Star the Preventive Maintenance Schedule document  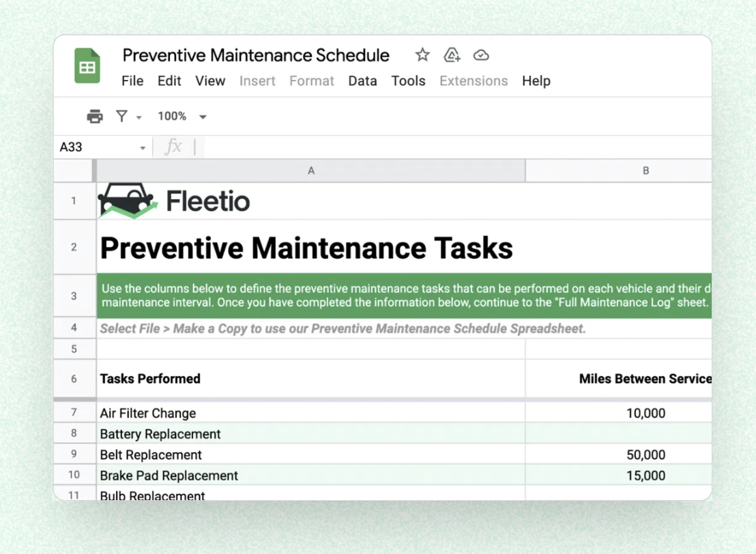pos(422,55)
